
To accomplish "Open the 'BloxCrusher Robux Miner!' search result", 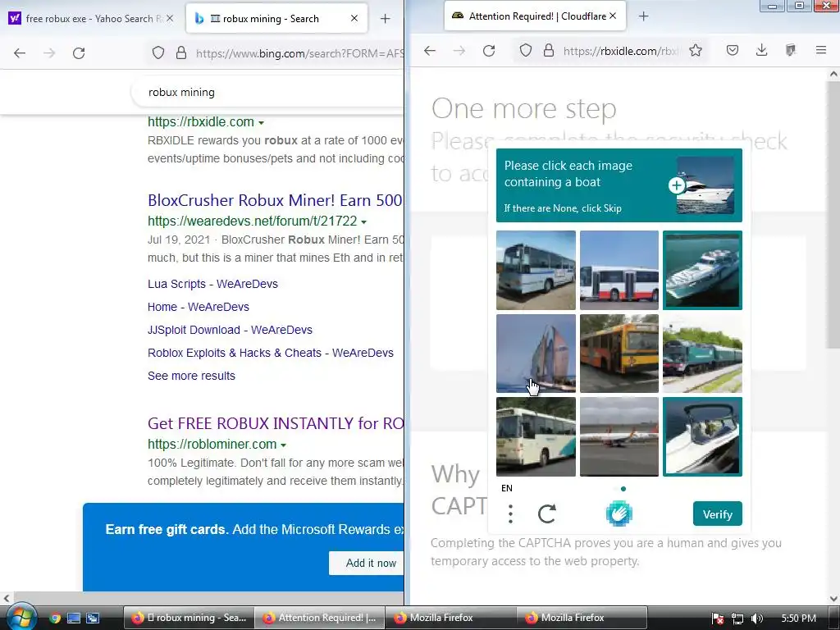I will (x=275, y=200).
